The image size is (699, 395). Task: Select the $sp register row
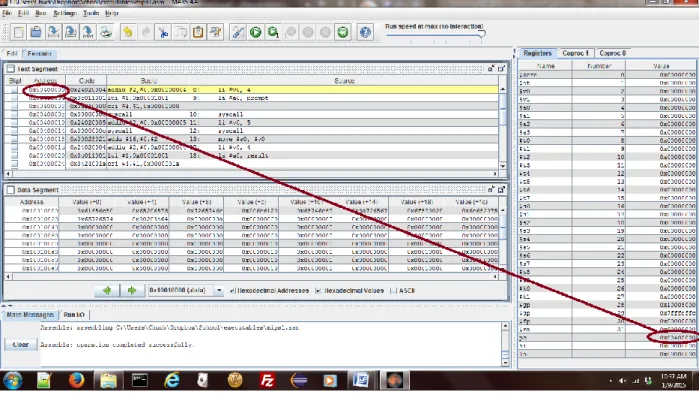pyautogui.click(x=608, y=314)
